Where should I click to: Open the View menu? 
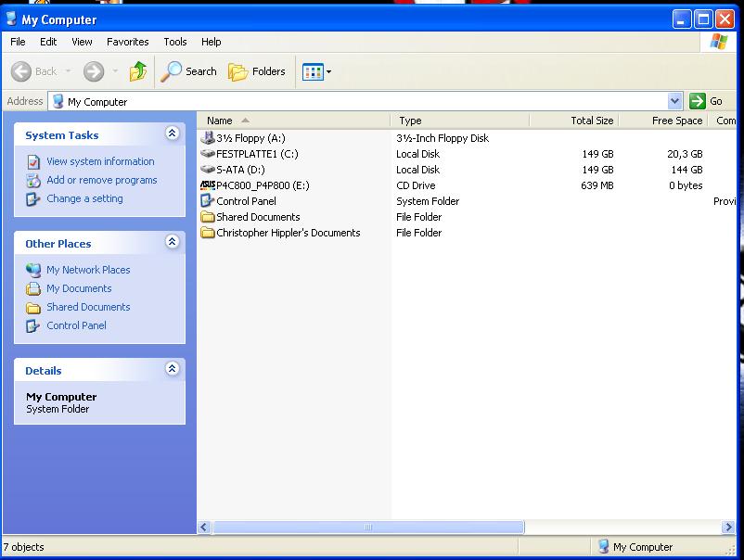point(82,42)
